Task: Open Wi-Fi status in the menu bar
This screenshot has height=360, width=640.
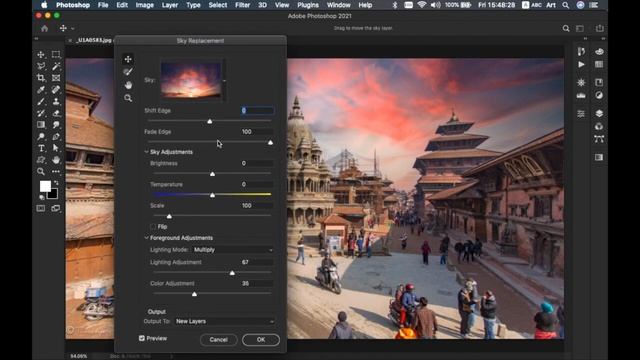Action: point(422,5)
